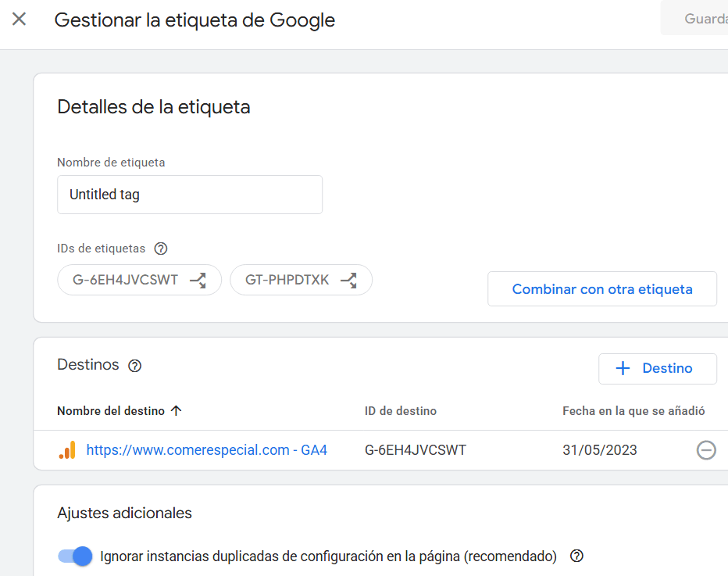Toggle Ignorar instancias duplicadas de configuración switch
This screenshot has height=576, width=728.
(x=75, y=556)
